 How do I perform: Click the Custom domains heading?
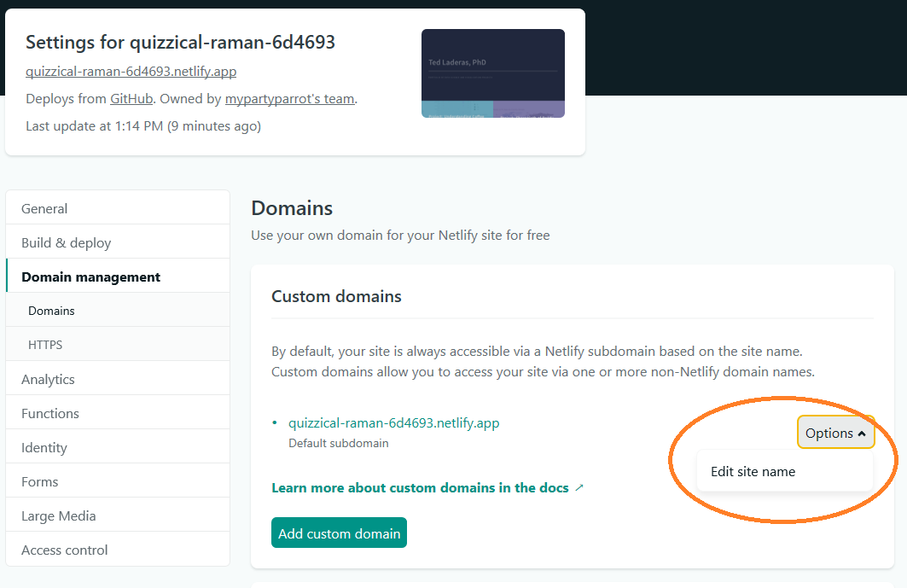click(x=337, y=296)
